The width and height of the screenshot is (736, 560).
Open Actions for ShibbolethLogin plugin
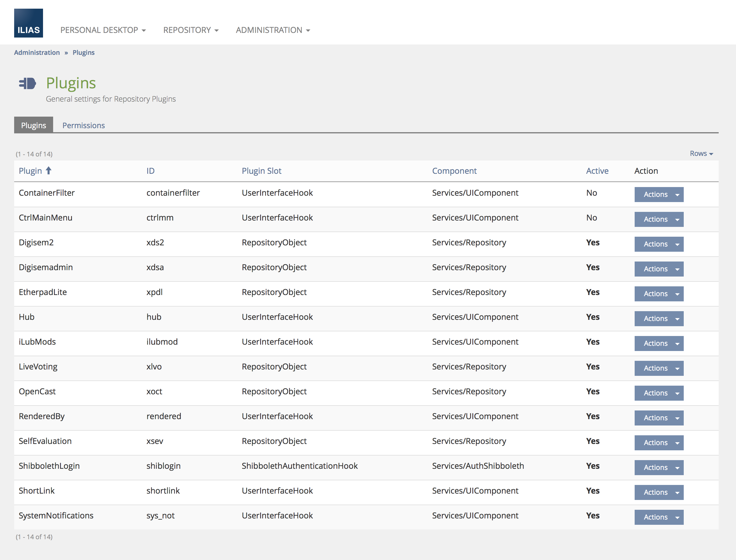[659, 468]
